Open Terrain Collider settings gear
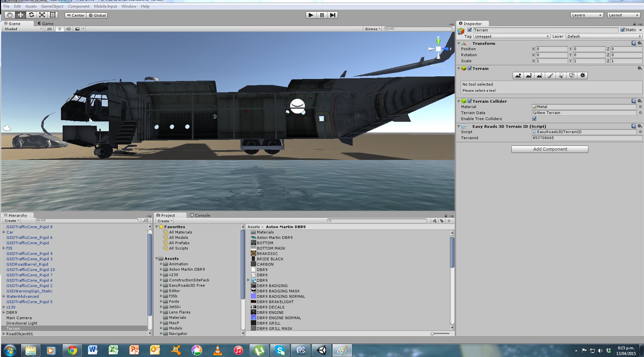Image resolution: width=644 pixels, height=357 pixels. point(640,101)
